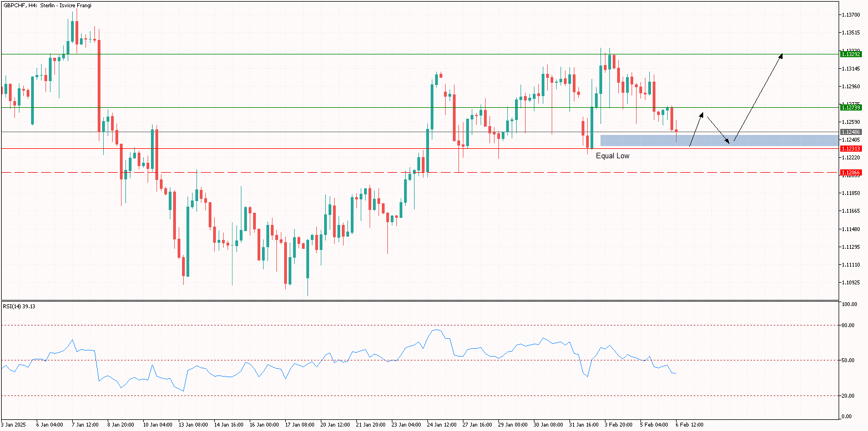This screenshot has width=868, height=431.
Task: Click the 6 Feb 12:00 time label
Action: [x=690, y=425]
